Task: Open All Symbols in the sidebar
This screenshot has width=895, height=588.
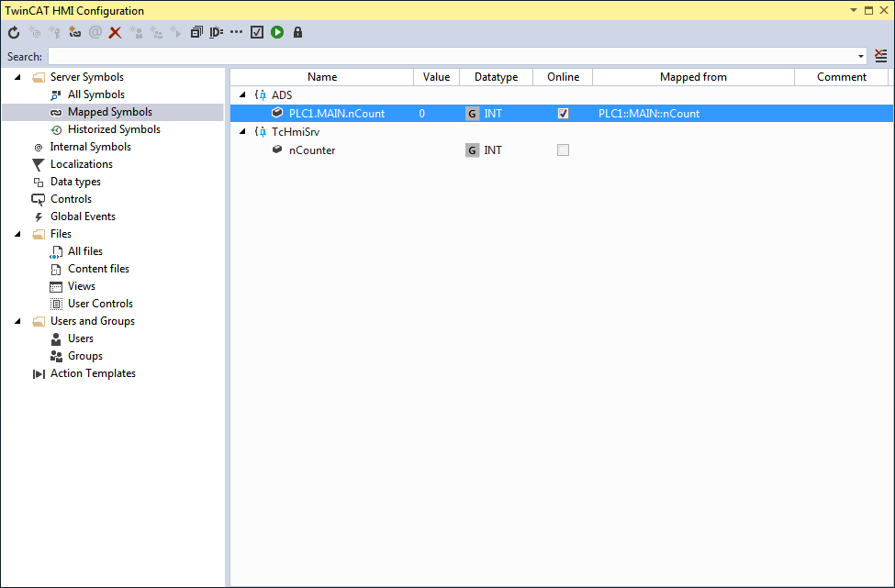Action: point(95,94)
